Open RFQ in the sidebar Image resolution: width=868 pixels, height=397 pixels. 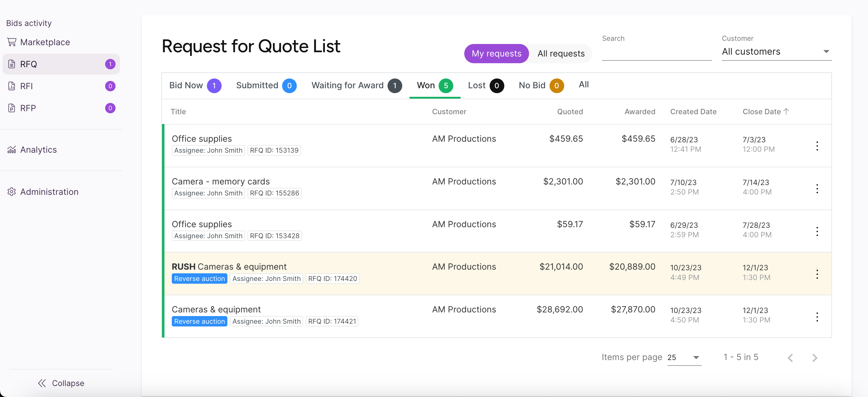(61, 64)
